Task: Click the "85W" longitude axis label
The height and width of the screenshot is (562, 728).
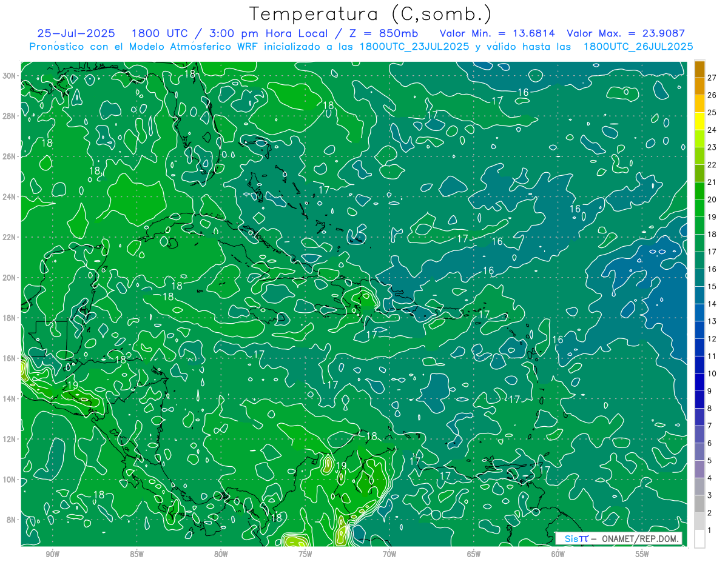Action: click(137, 554)
